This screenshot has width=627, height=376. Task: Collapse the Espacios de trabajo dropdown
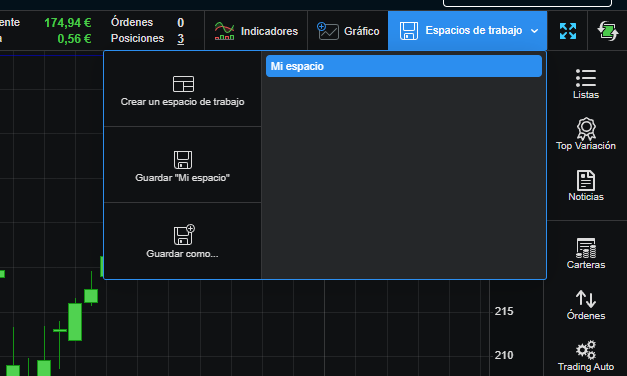click(467, 31)
